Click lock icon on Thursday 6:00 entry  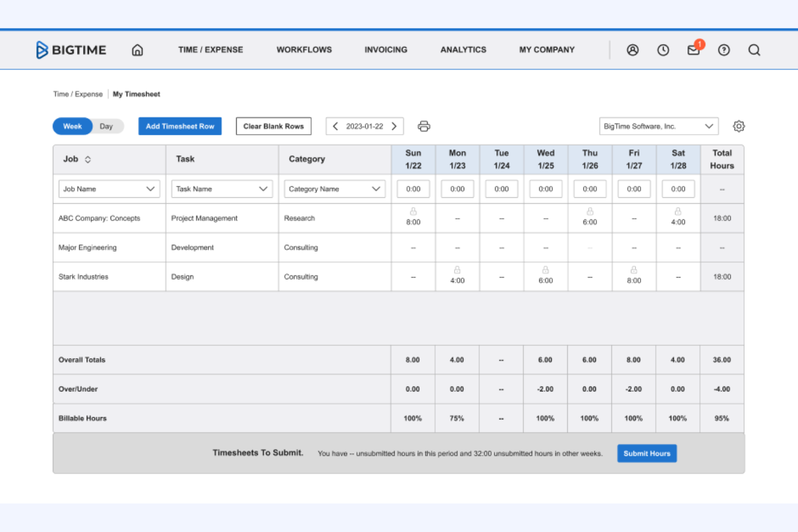pos(590,211)
